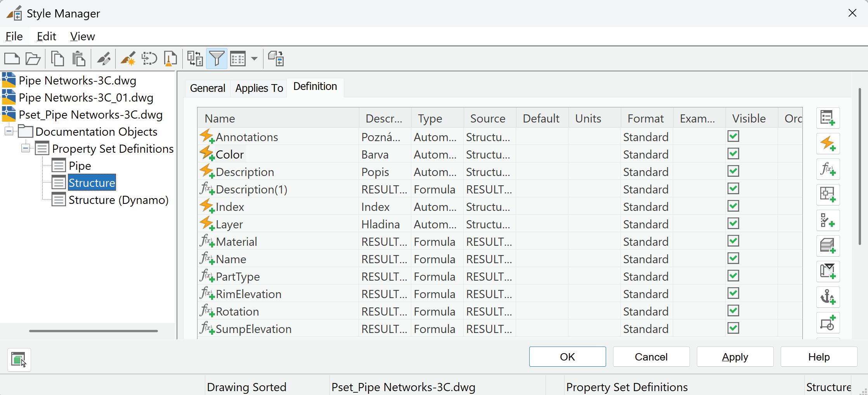Click the Add Manual Property Definition button
The image size is (868, 395).
[828, 118]
